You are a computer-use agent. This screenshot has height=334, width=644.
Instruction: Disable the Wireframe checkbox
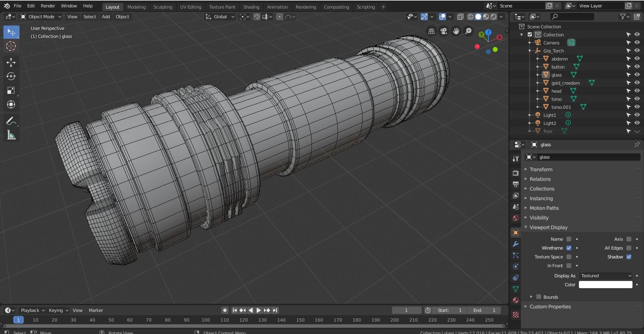click(x=569, y=248)
